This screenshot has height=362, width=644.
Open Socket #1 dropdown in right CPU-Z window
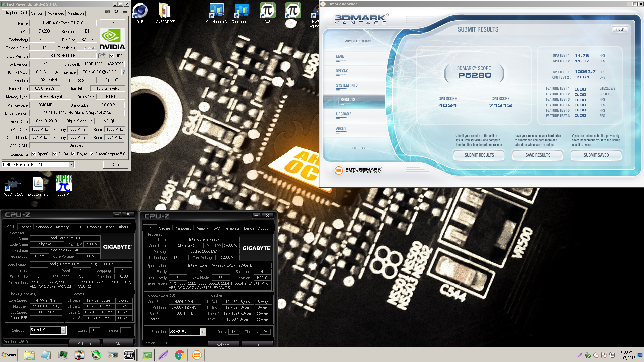187,331
